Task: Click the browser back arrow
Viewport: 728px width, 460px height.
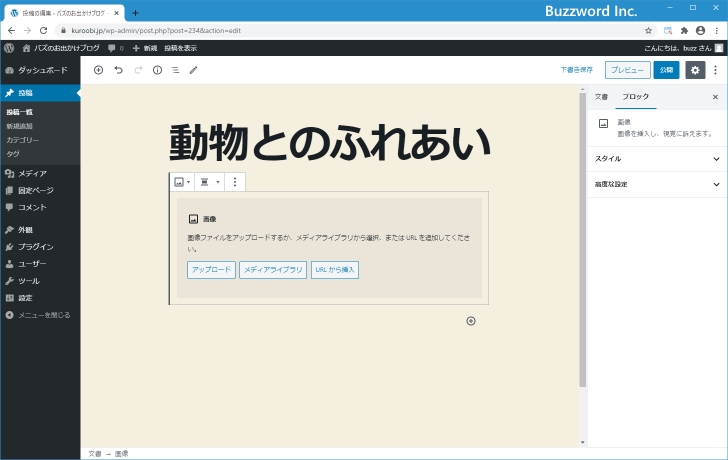Action: point(11,31)
